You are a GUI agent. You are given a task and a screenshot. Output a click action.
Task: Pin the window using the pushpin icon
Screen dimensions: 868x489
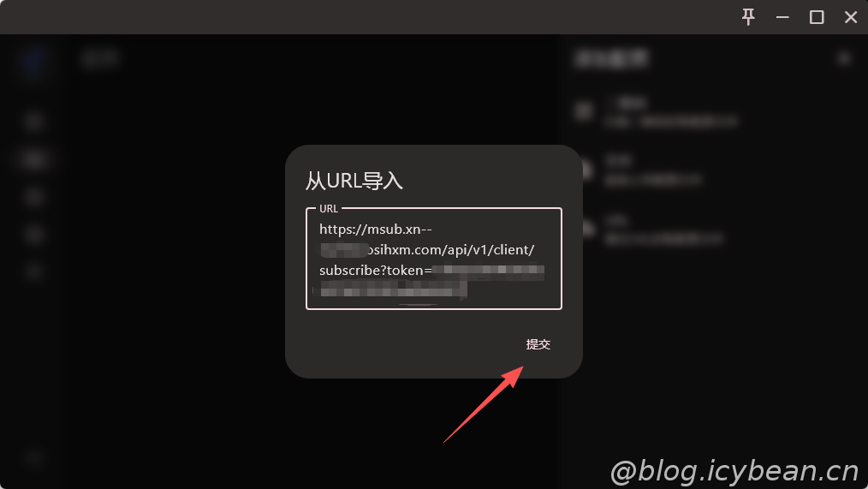coord(748,17)
